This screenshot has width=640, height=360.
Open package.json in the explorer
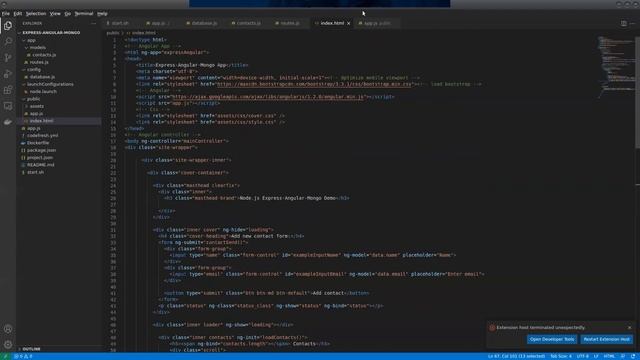(x=42, y=150)
